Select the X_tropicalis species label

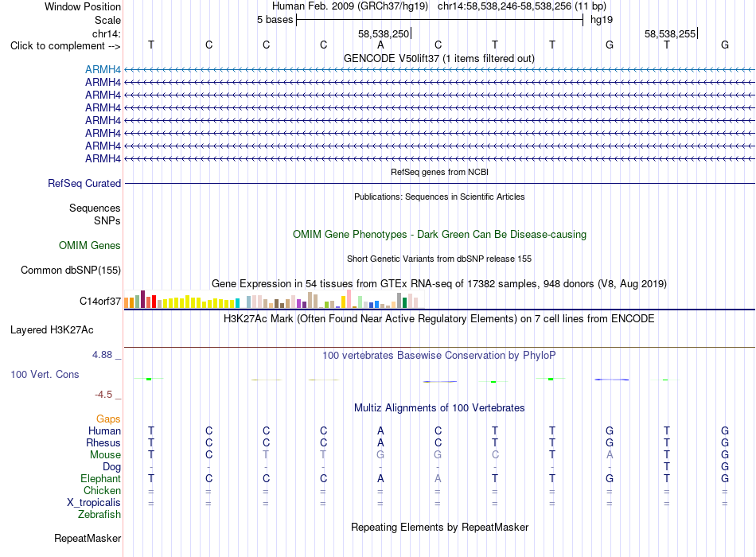pyautogui.click(x=94, y=503)
